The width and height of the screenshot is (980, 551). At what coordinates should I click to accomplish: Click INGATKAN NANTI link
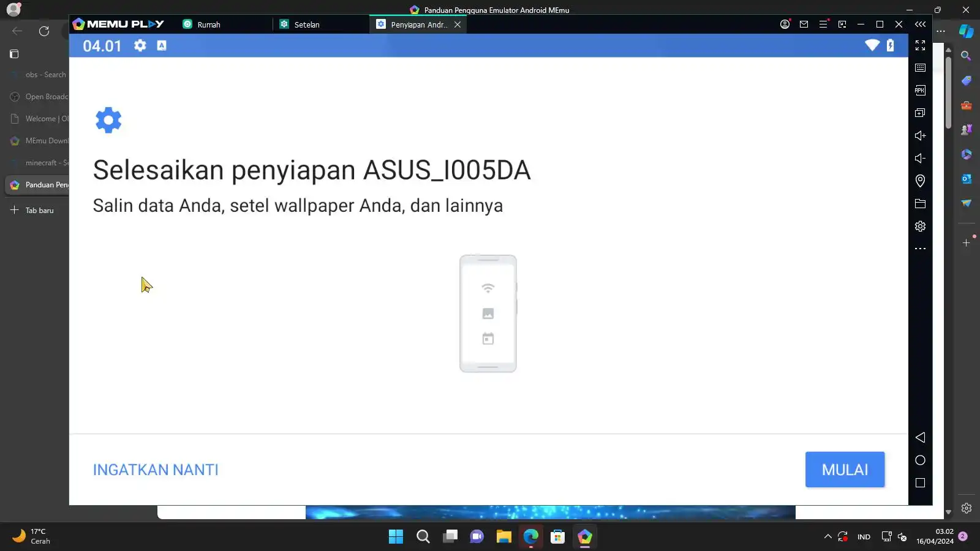[156, 470]
